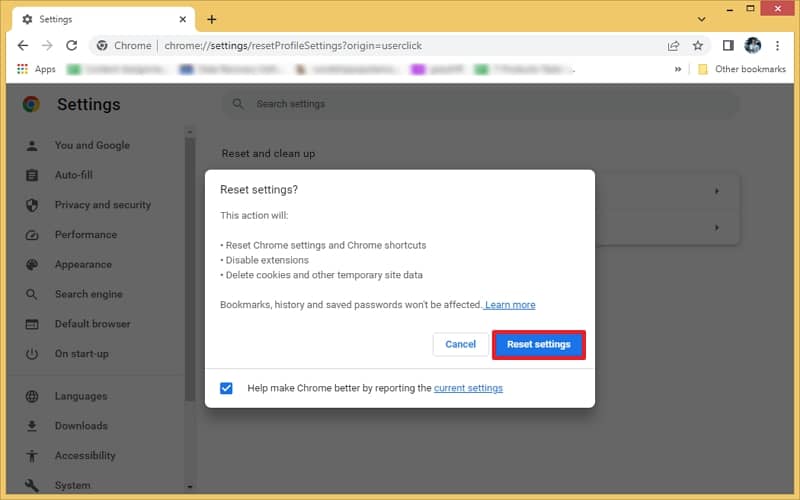Open the Learn more link
Viewport: 800px width, 500px height.
click(x=510, y=305)
